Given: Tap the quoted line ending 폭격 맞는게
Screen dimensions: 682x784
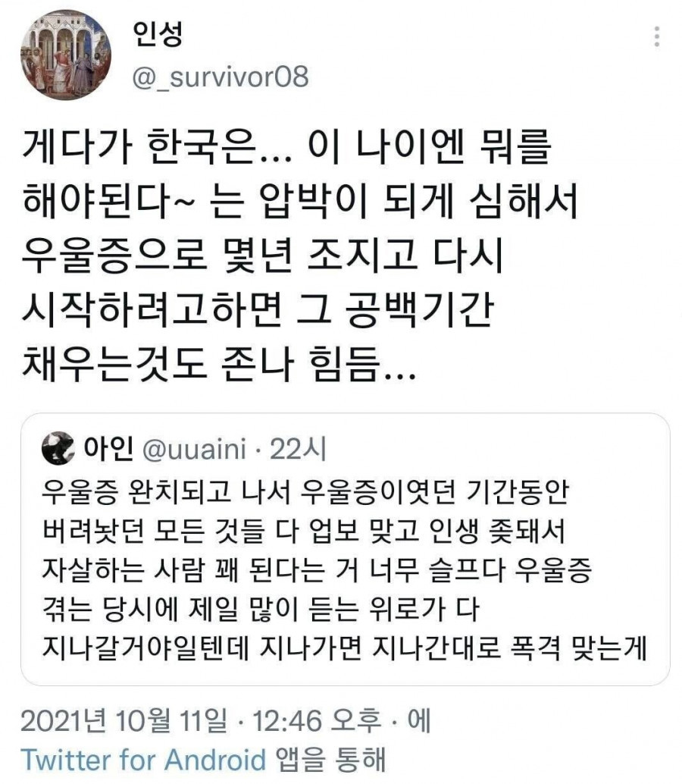Looking at the screenshot, I should [x=344, y=648].
